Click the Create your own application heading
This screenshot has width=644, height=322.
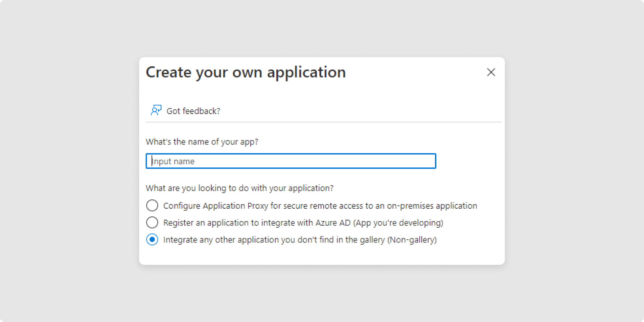pos(246,72)
